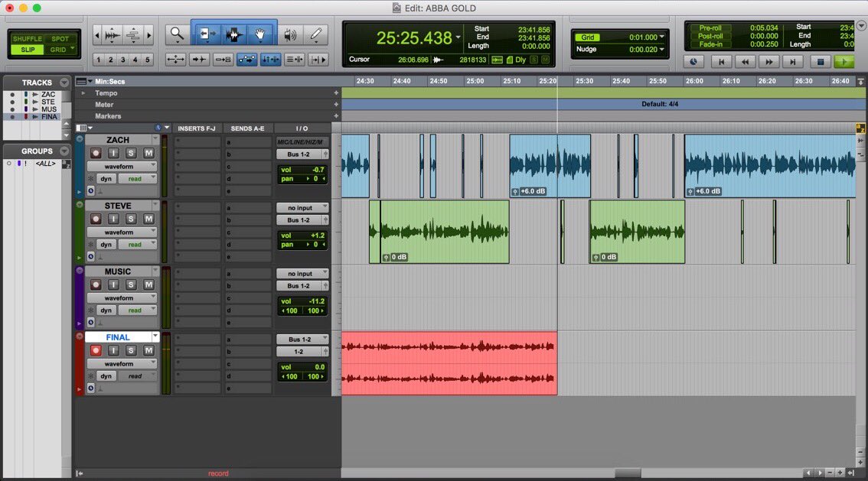Open the Tracks list popup menu
Screen dimensions: 868x481
[x=64, y=83]
